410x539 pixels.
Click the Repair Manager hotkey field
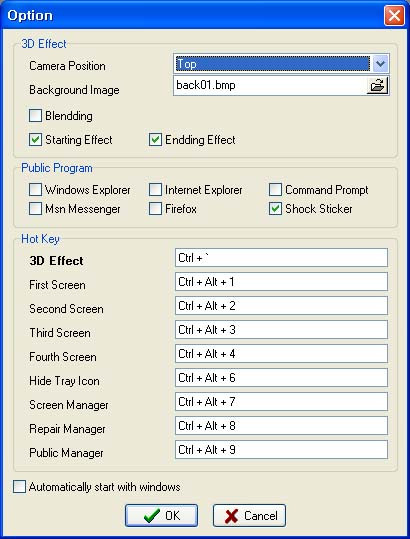[281, 426]
